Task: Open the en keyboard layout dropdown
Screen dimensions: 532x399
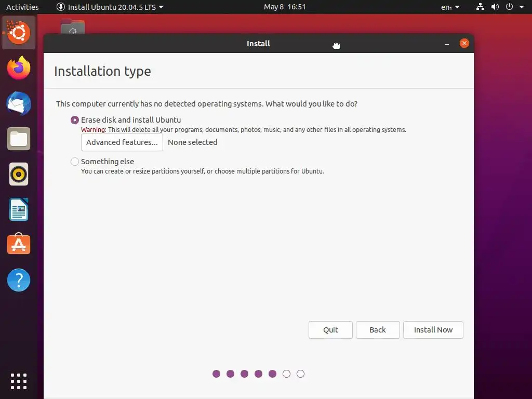Action: click(x=450, y=7)
